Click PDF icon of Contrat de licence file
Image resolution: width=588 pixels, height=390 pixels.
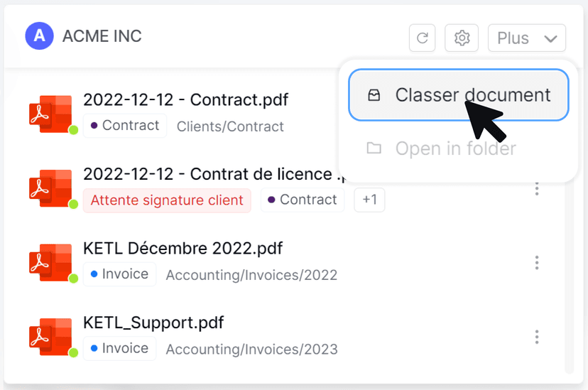(50, 188)
